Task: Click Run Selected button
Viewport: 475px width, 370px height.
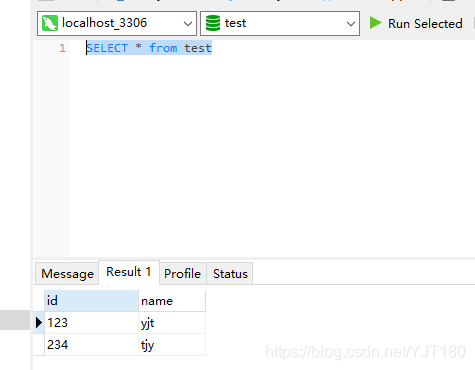Action: [x=416, y=23]
